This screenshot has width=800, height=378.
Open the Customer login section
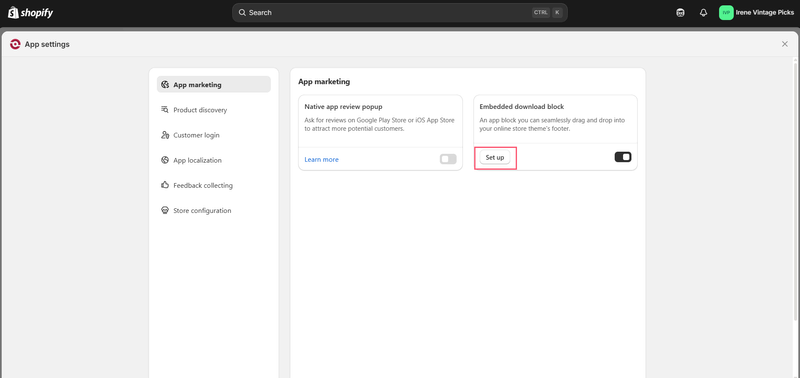214,135
